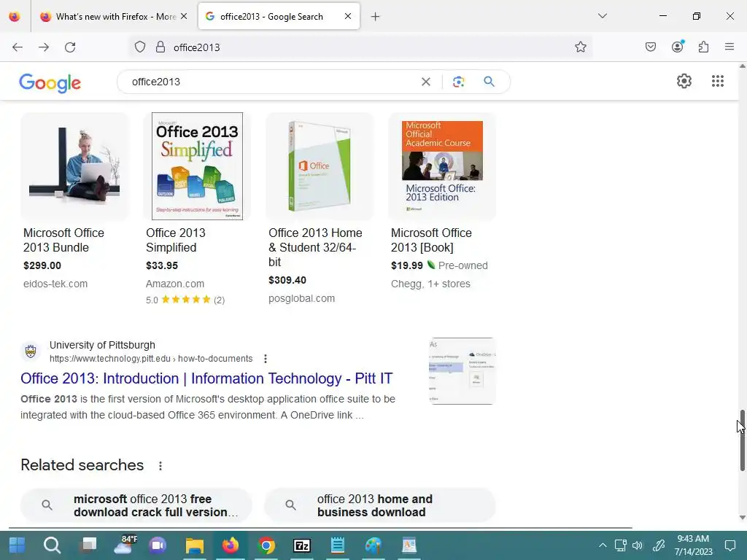
Task: Click the scrollbar up arrow
Action: click(742, 66)
